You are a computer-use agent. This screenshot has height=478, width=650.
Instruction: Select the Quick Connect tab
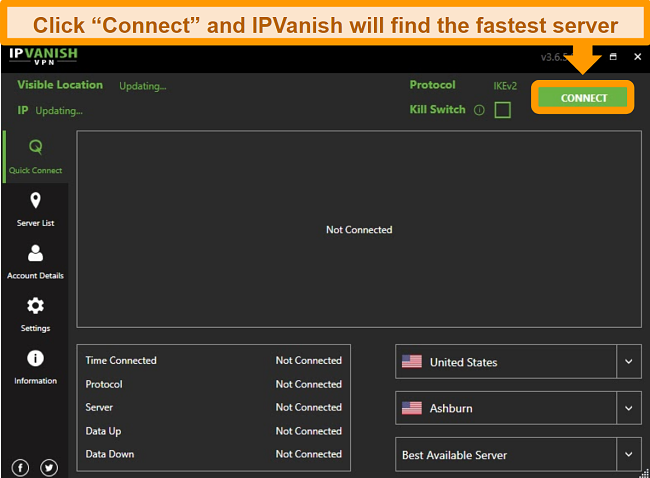point(35,157)
